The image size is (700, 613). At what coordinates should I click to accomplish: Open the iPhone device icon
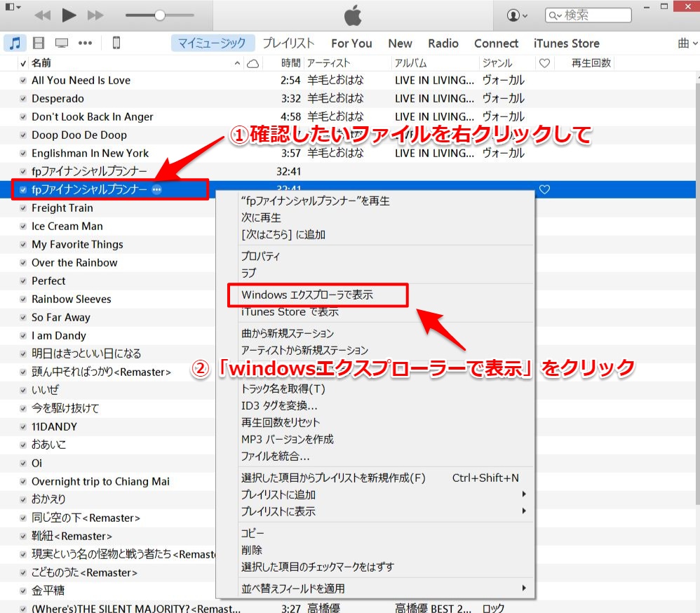coord(116,43)
